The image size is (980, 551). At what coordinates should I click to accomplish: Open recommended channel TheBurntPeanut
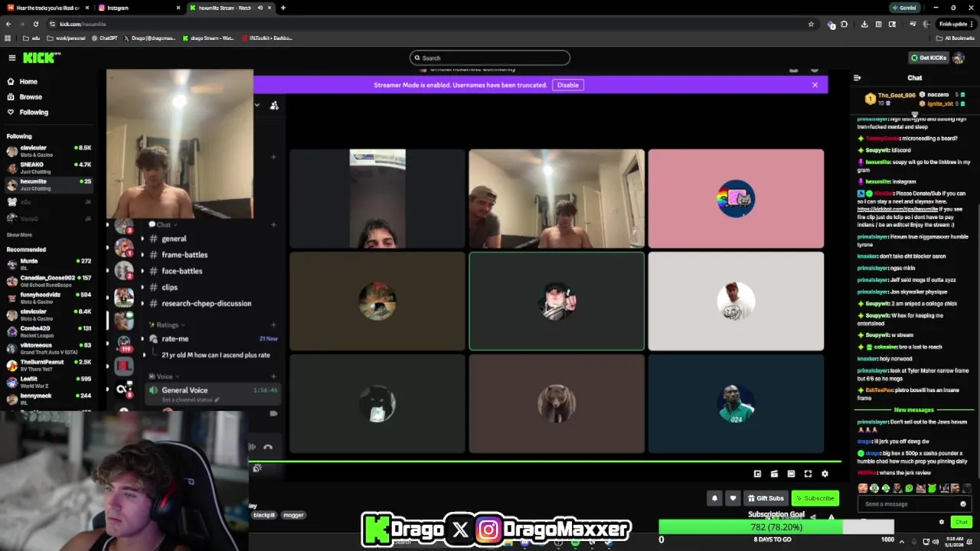(x=50, y=364)
